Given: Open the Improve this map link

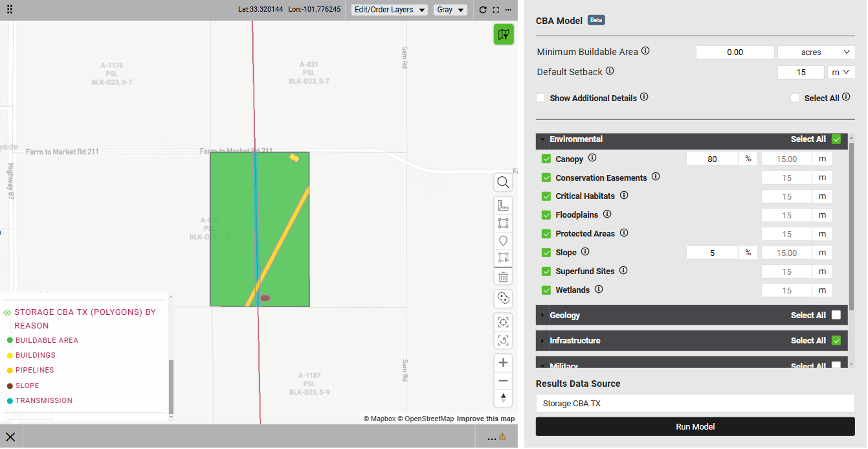Looking at the screenshot, I should (485, 419).
